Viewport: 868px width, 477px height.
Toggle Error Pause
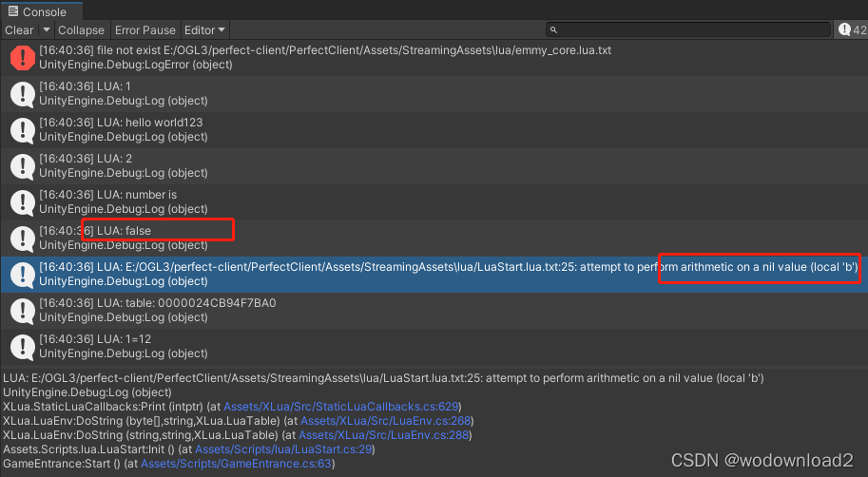point(145,30)
